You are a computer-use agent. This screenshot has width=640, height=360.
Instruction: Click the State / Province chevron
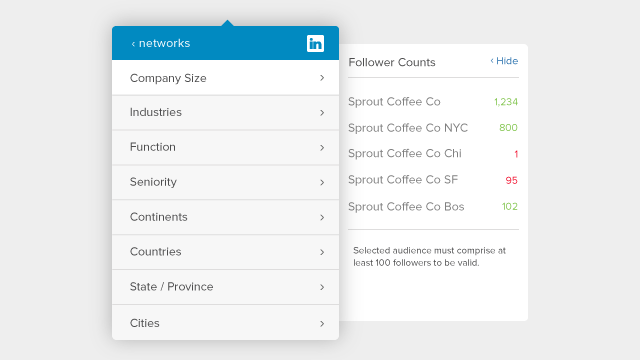pyautogui.click(x=322, y=287)
